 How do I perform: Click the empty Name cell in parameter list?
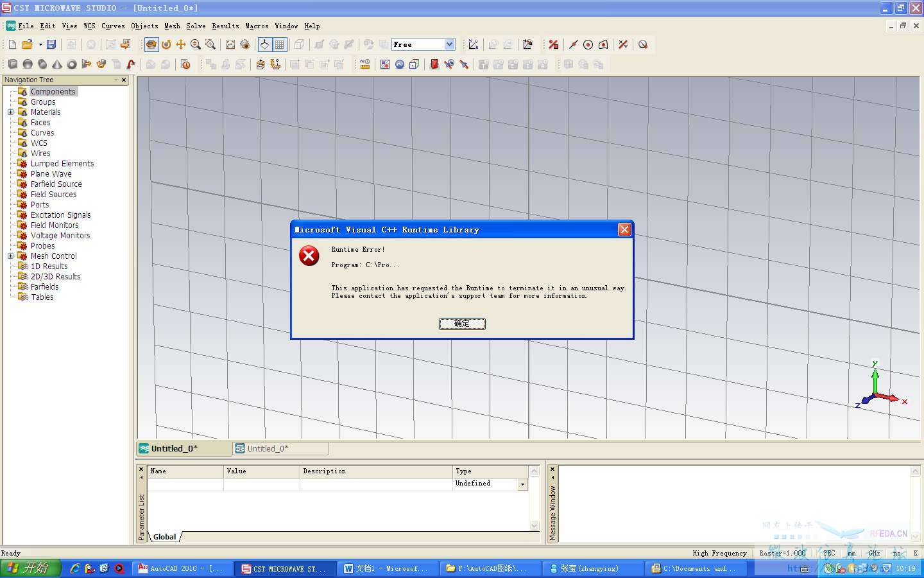click(x=185, y=484)
